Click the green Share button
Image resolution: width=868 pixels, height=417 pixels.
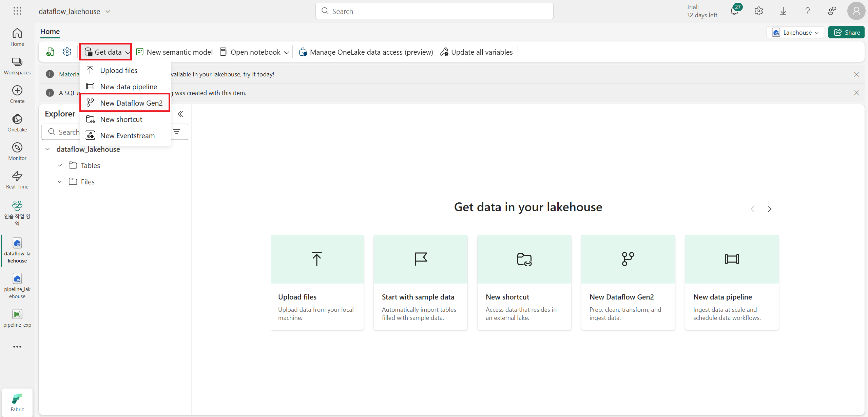(x=846, y=33)
